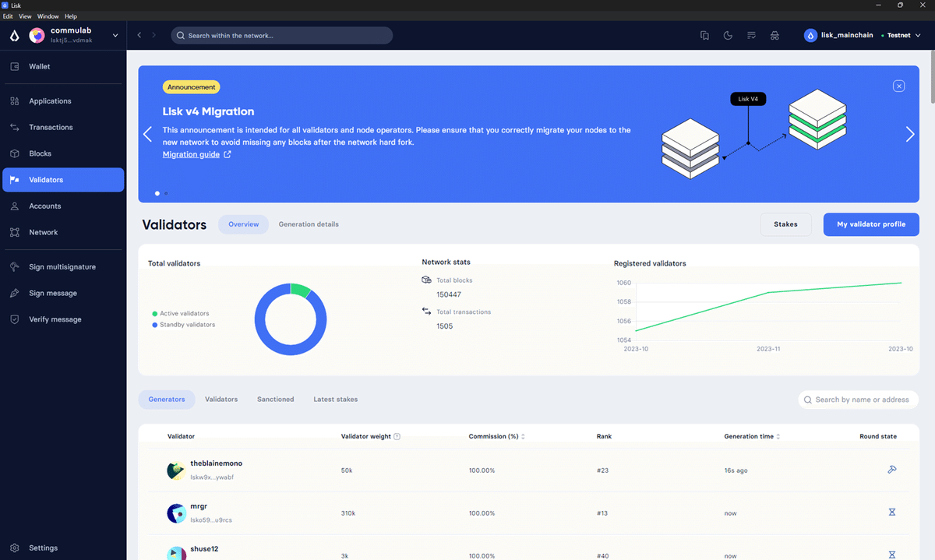Select the second banner pagination dot
The width and height of the screenshot is (935, 560).
coord(166,193)
